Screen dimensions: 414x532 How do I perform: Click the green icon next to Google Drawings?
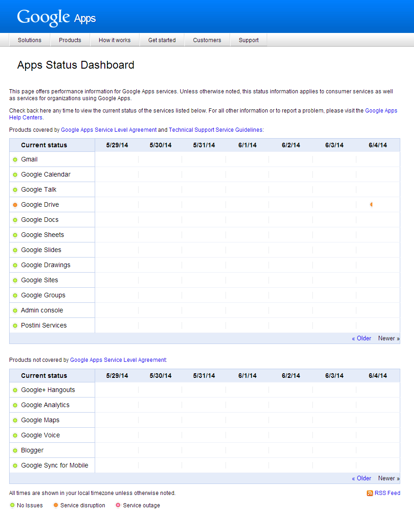click(15, 265)
